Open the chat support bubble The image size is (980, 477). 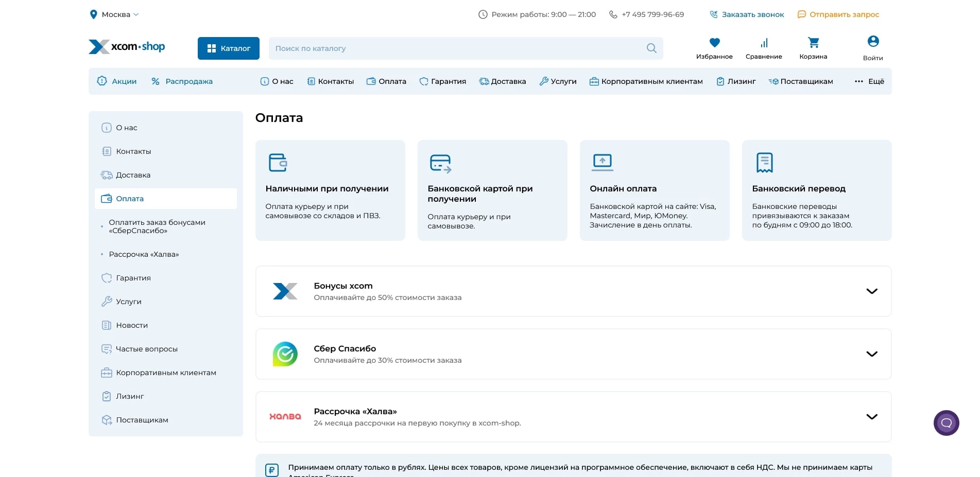coord(946,423)
